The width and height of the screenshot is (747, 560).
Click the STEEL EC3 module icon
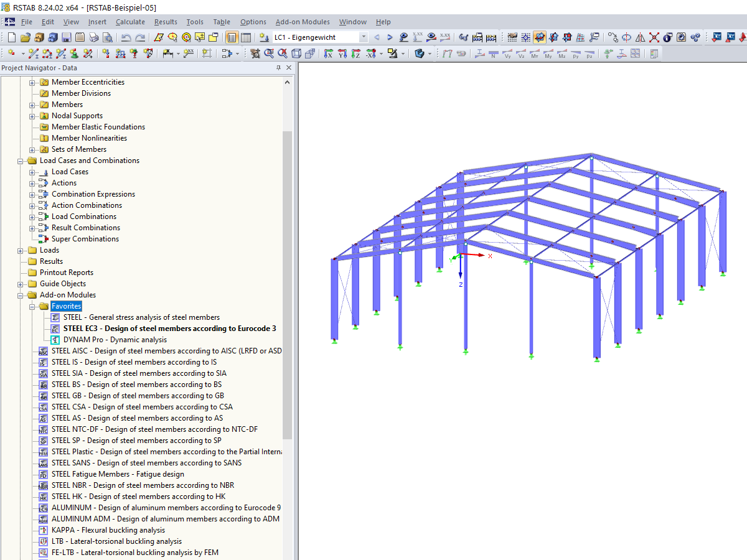tap(55, 329)
